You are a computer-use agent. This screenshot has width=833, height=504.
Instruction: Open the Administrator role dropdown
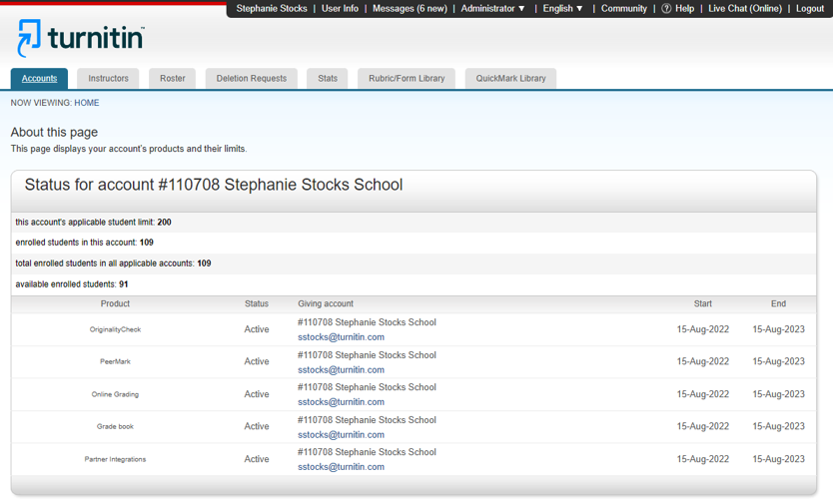pyautogui.click(x=492, y=9)
